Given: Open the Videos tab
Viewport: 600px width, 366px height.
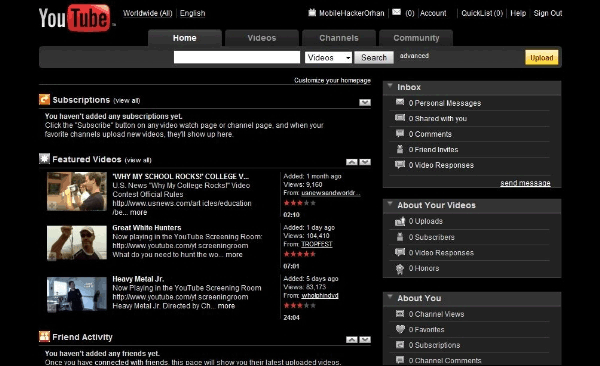Looking at the screenshot, I should point(262,38).
